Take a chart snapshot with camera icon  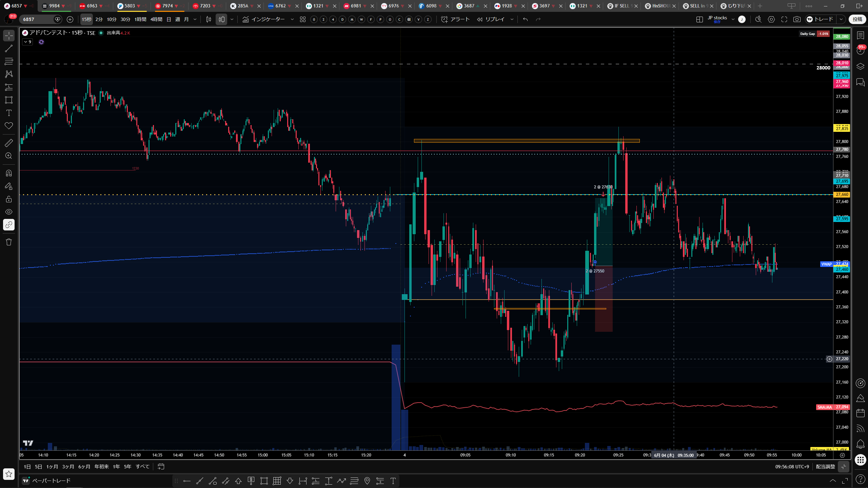click(797, 19)
